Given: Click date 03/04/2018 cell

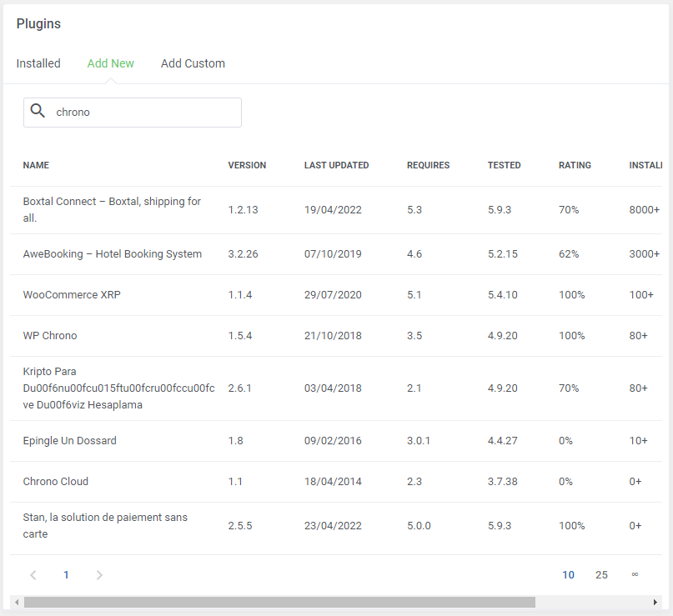Looking at the screenshot, I should coord(333,388).
